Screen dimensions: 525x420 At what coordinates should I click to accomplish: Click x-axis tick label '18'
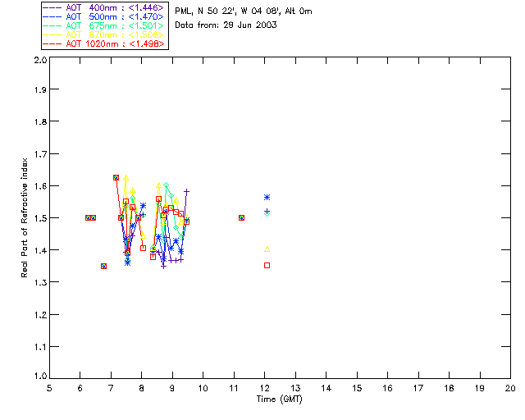pos(450,388)
